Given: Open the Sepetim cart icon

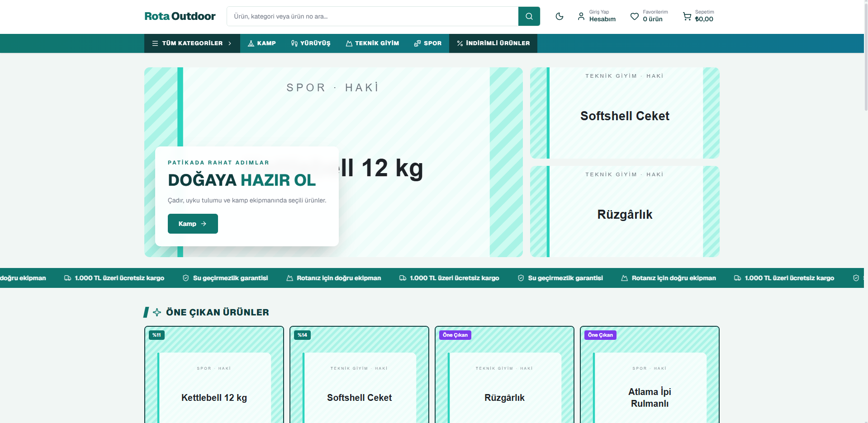Looking at the screenshot, I should coord(687,16).
